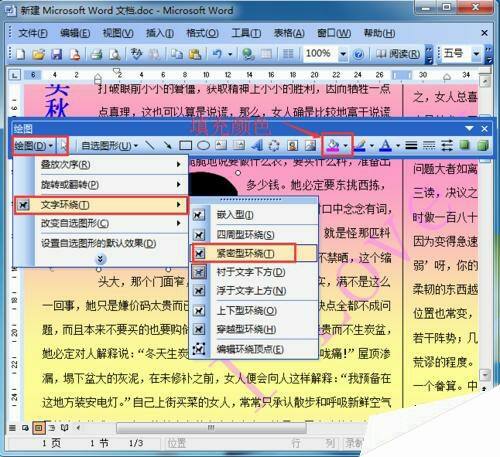Click the 3-D Style icon
This screenshot has width=500, height=457.
click(482, 145)
